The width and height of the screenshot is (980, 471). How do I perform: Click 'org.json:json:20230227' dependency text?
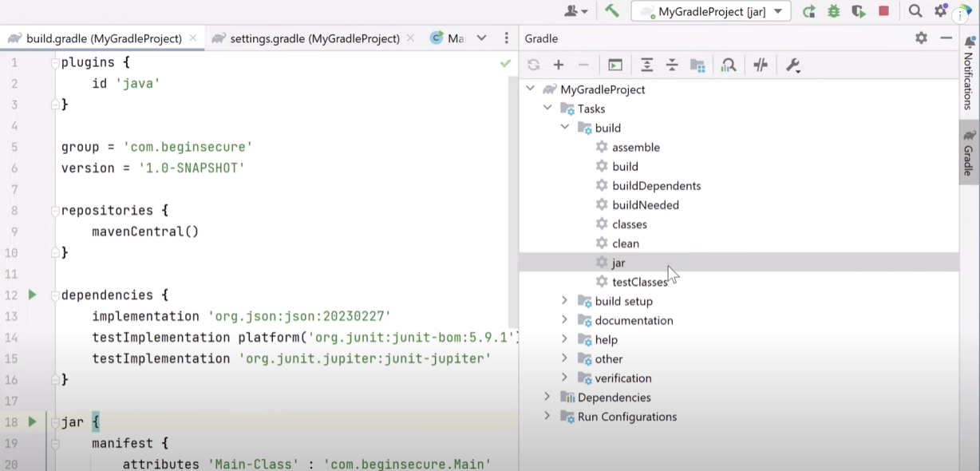[x=299, y=316]
